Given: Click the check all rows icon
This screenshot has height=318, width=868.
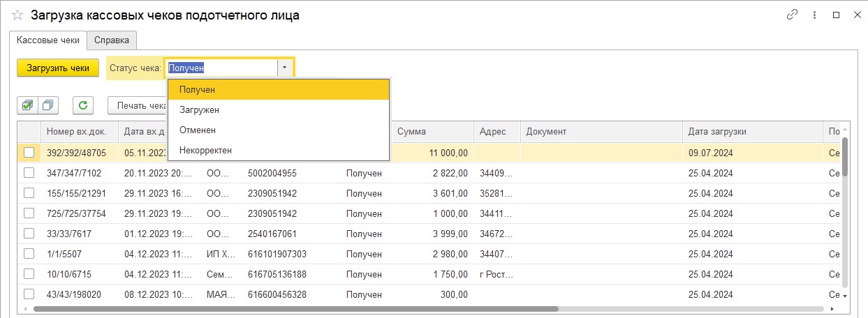Looking at the screenshot, I should (27, 105).
